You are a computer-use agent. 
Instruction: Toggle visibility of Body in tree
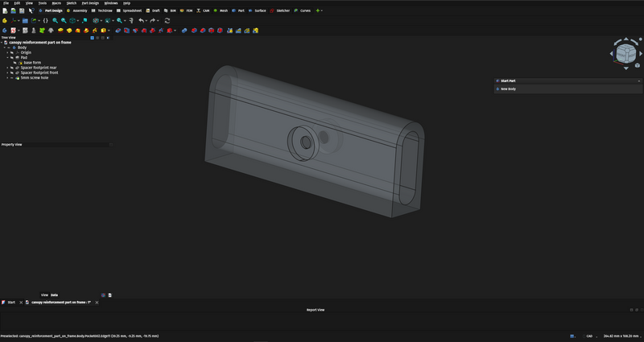9,47
